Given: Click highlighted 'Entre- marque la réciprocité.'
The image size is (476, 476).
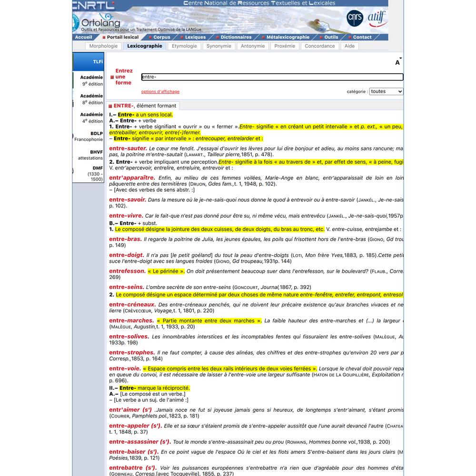Looking at the screenshot, I should coord(155,388).
